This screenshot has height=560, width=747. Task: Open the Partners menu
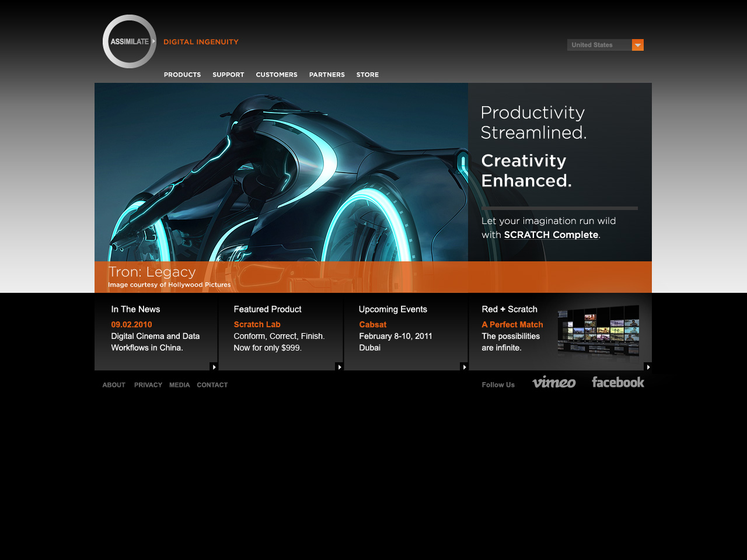tap(327, 75)
